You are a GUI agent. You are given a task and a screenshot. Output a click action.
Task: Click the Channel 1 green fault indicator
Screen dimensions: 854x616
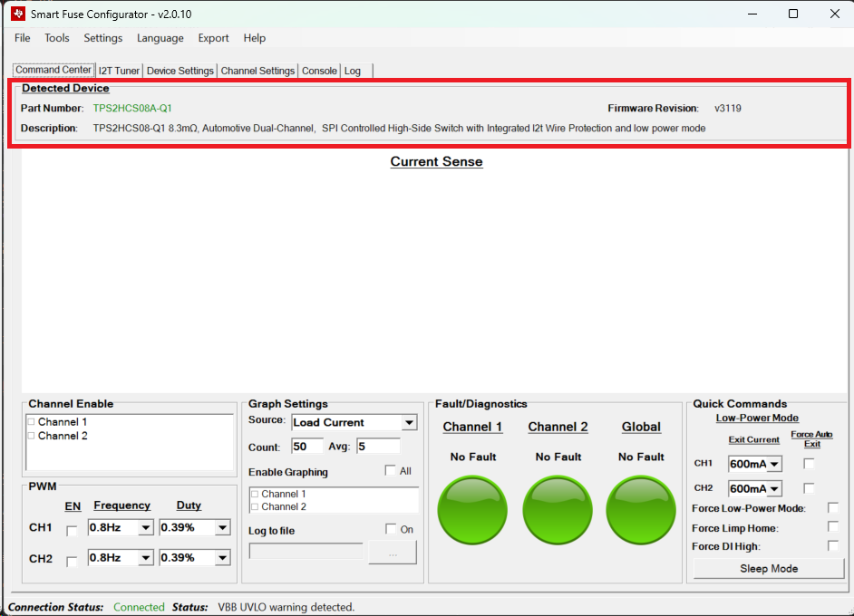pyautogui.click(x=472, y=505)
